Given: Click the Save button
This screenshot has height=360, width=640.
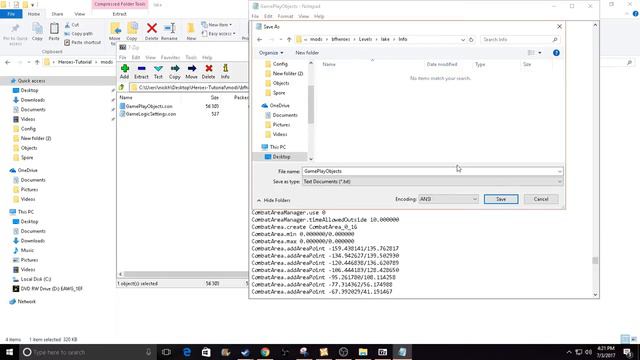Looking at the screenshot, I should point(501,199).
